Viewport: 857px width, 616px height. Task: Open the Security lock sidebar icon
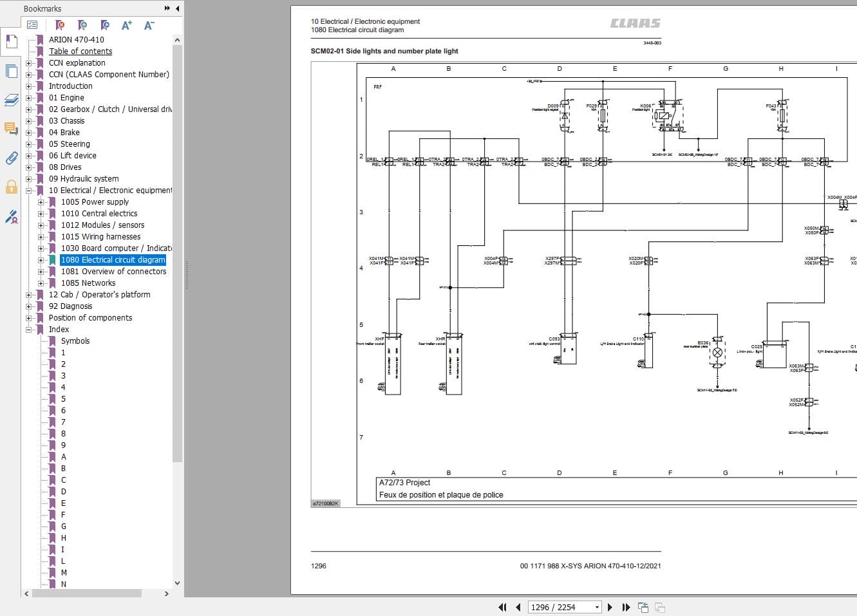click(11, 187)
